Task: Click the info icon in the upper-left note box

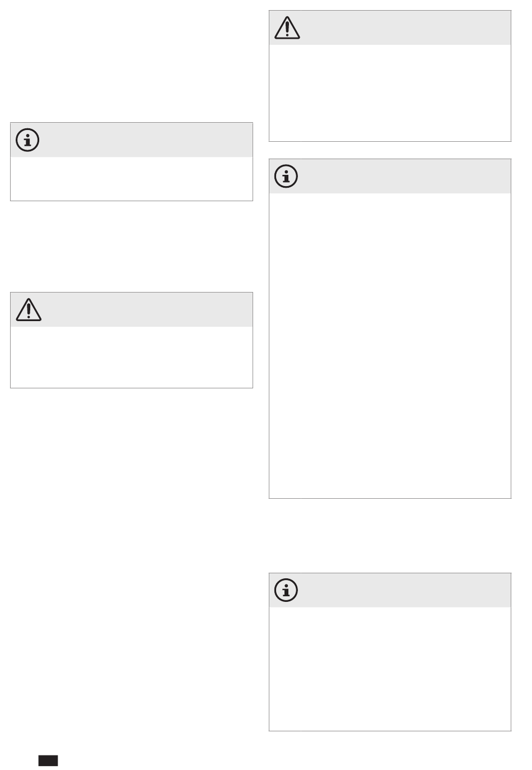Action: (28, 140)
